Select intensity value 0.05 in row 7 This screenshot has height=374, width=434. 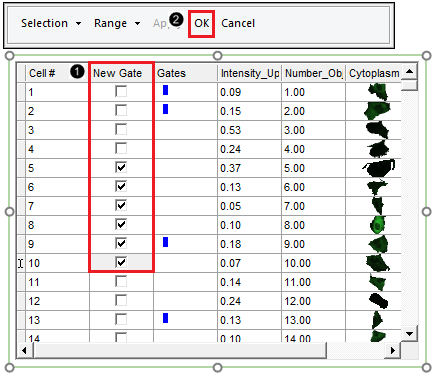(x=230, y=206)
